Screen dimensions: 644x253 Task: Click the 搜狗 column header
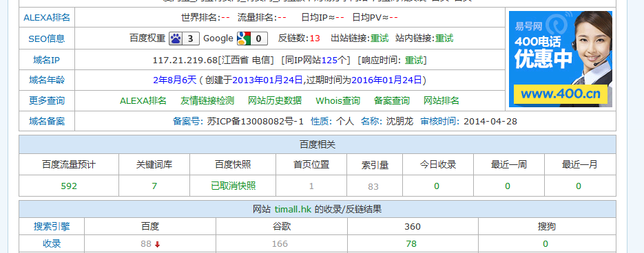coord(547,226)
